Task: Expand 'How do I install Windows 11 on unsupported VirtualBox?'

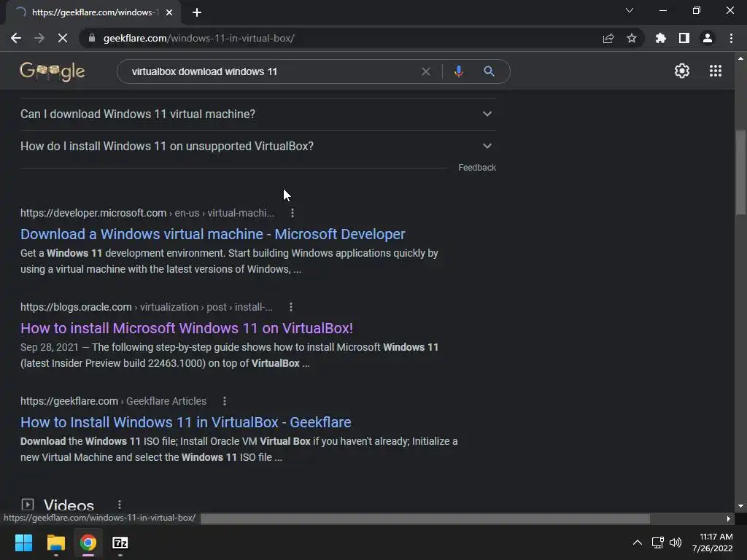Action: [258, 146]
